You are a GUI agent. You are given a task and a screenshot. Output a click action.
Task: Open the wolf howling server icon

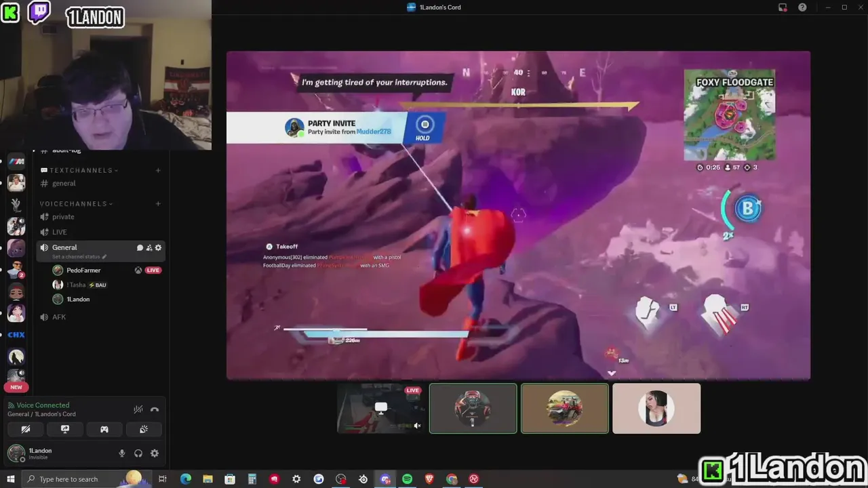tap(16, 357)
